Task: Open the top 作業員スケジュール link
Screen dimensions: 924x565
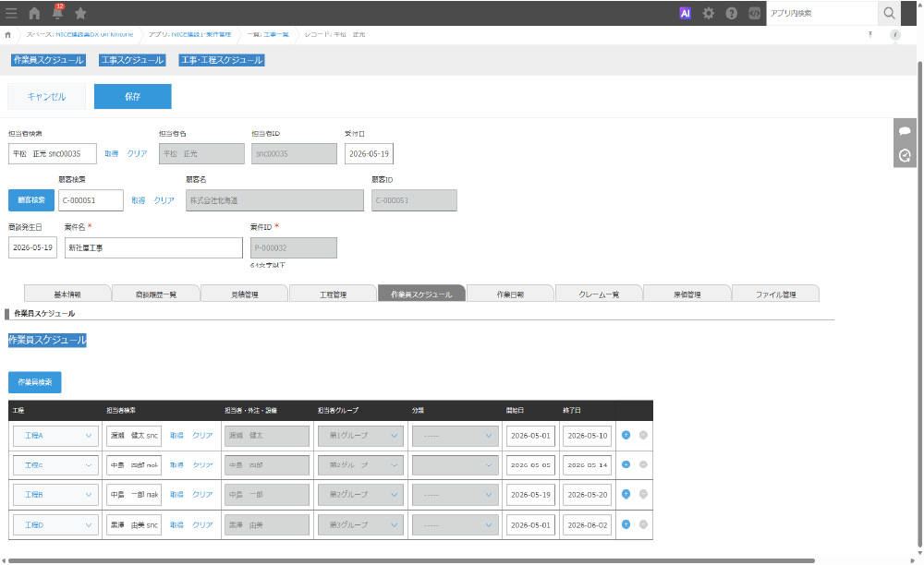Action: point(48,60)
